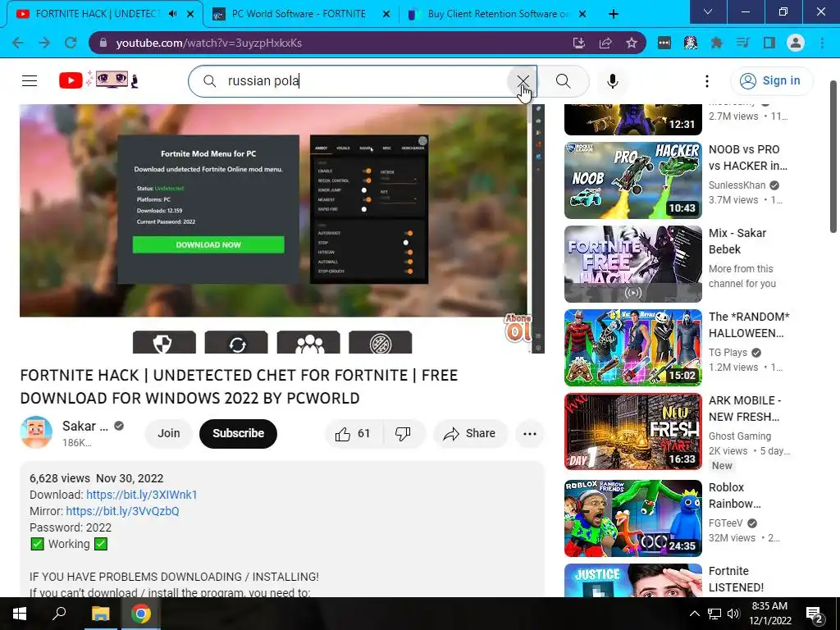Open tab search dropdown chevron

[708, 11]
